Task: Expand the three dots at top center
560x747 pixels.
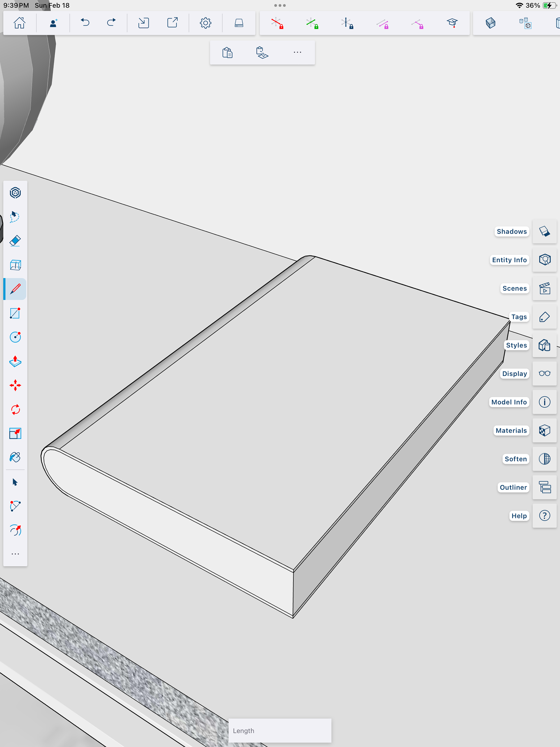Action: 280,6
